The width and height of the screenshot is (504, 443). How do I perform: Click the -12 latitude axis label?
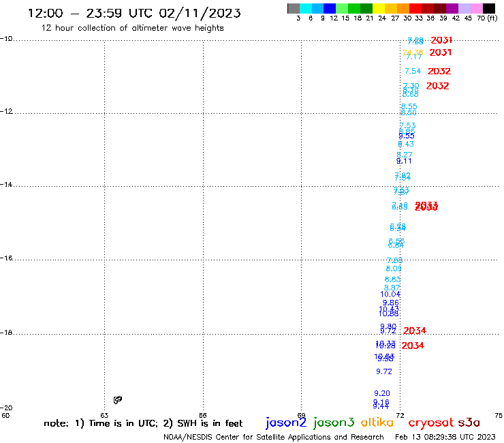[6, 111]
